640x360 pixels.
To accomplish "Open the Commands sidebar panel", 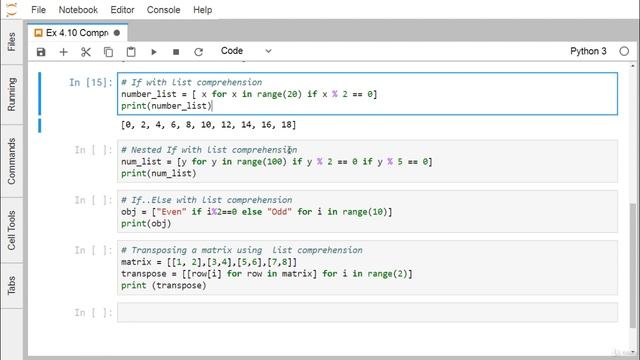I will pos(11,161).
